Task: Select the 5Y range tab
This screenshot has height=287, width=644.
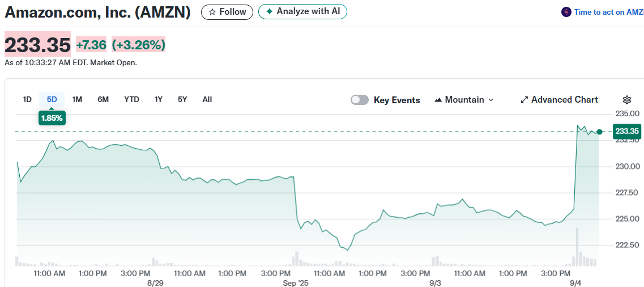Action: pyautogui.click(x=182, y=99)
